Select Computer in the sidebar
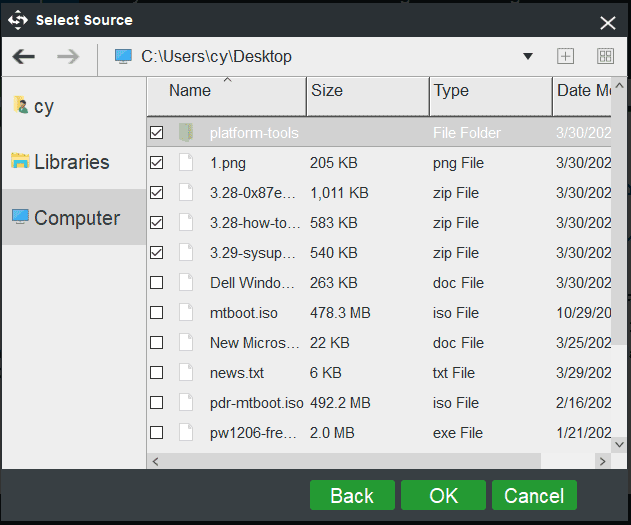 tap(76, 218)
